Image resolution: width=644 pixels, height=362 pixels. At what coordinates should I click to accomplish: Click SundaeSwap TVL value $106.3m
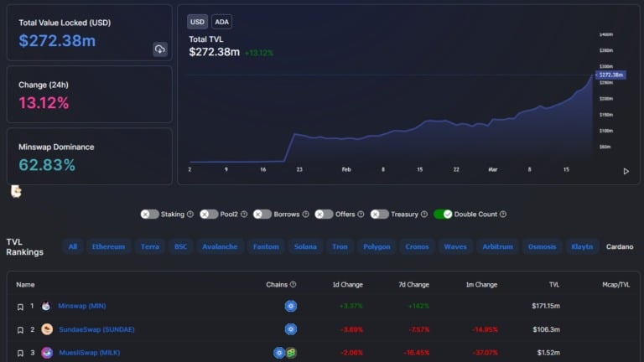coord(546,329)
